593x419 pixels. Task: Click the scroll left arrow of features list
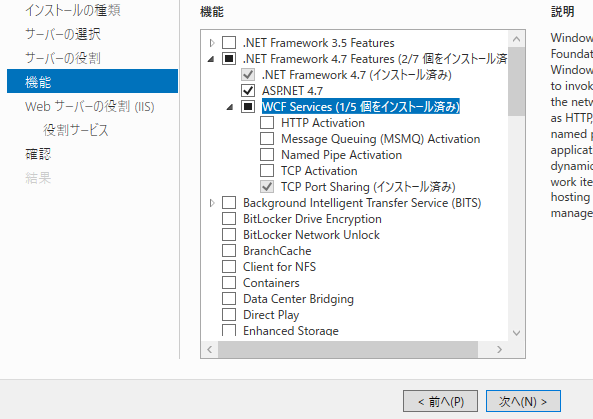(x=210, y=349)
